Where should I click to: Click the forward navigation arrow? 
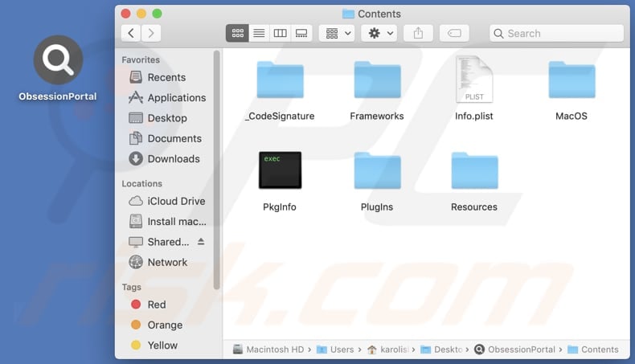tap(150, 33)
